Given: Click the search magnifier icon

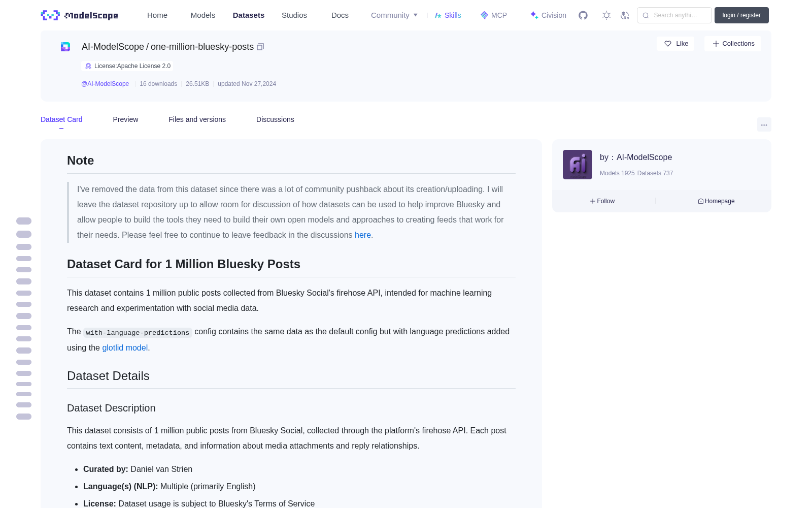Looking at the screenshot, I should [646, 15].
